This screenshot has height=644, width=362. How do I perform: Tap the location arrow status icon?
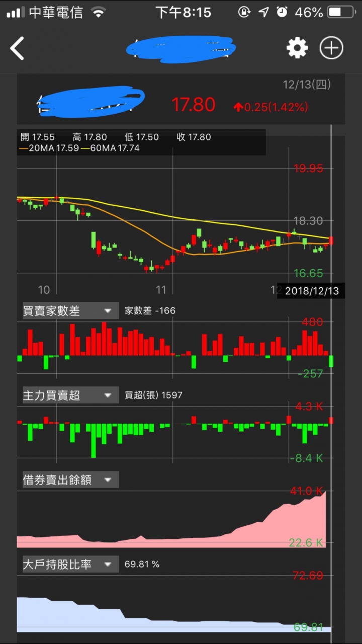pos(264,12)
